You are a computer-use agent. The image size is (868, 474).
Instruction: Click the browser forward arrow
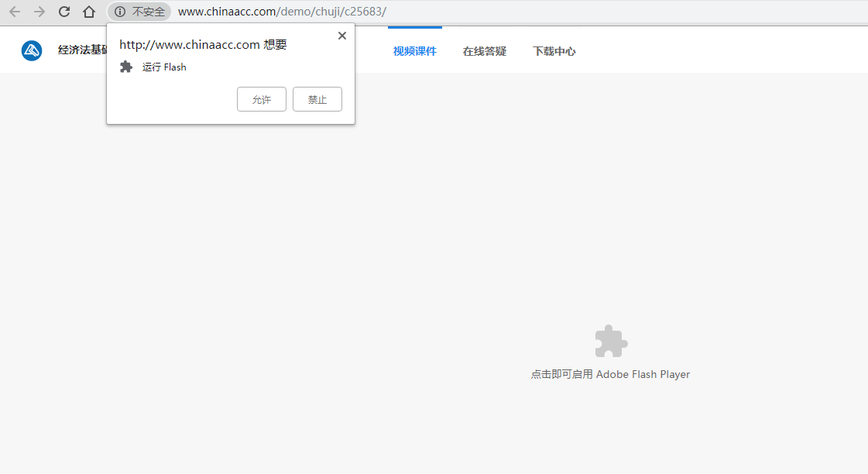pyautogui.click(x=39, y=12)
